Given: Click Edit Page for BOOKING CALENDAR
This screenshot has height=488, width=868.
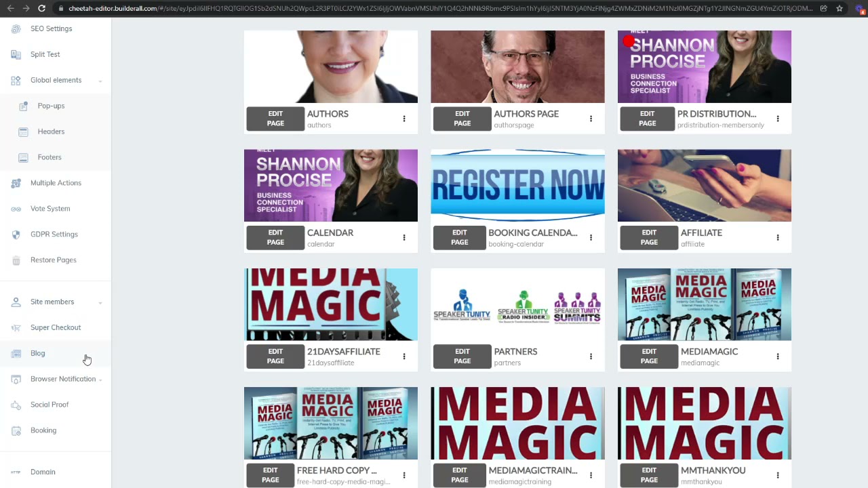Looking at the screenshot, I should click(x=460, y=237).
